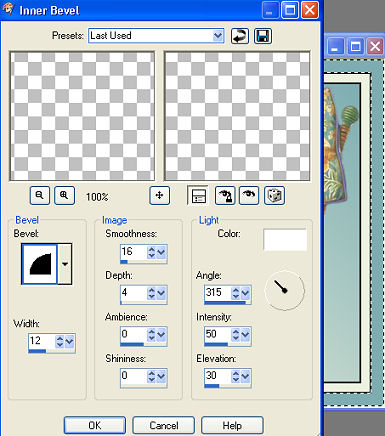Click the OK button
This screenshot has width=385, height=436.
tap(95, 425)
